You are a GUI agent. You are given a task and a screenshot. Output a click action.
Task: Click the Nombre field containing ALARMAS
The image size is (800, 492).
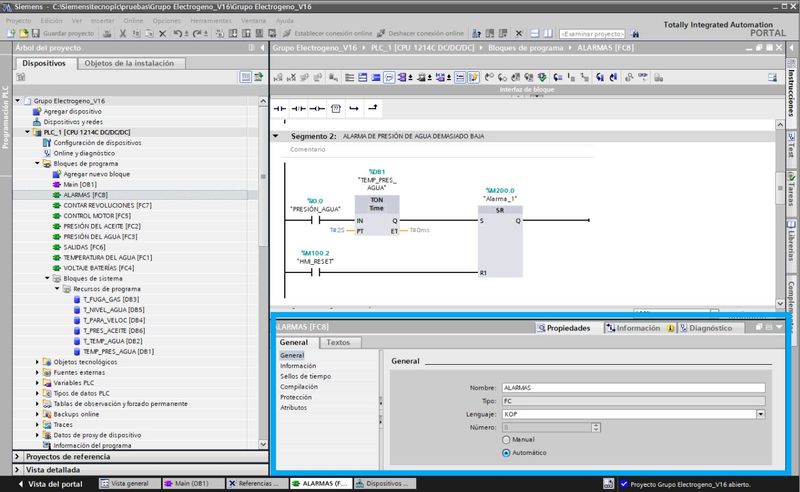633,388
